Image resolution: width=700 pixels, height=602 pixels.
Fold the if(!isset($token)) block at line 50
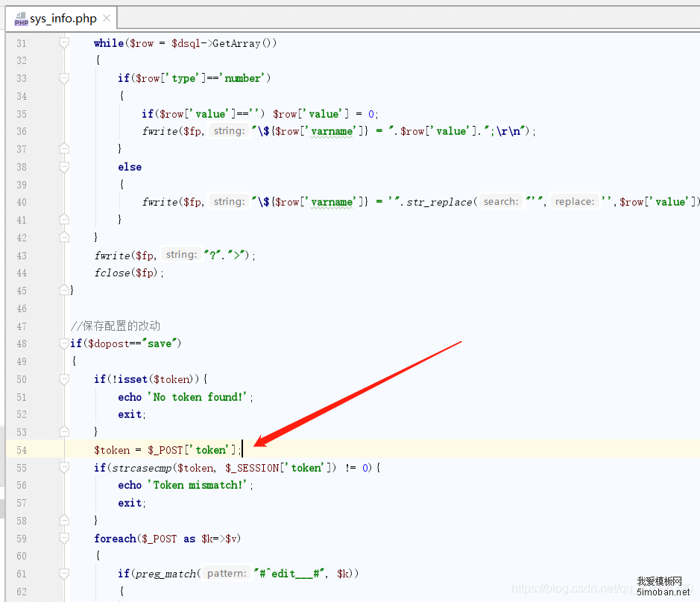point(65,379)
